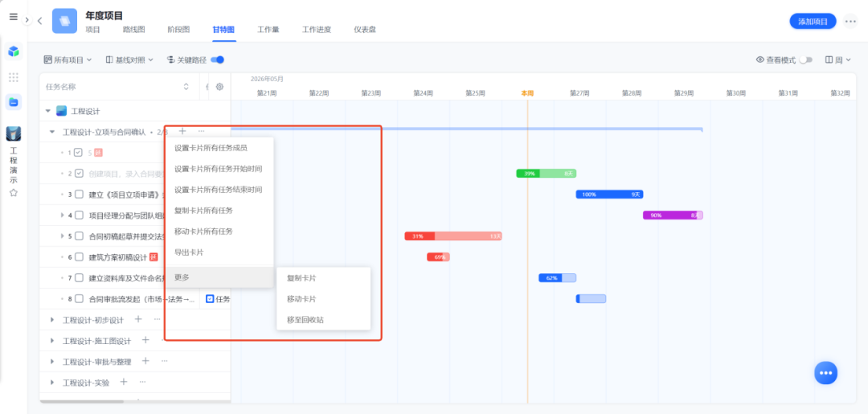Click the 任务 type icon in row 8
Screen dimensions: 868x414
210,299
